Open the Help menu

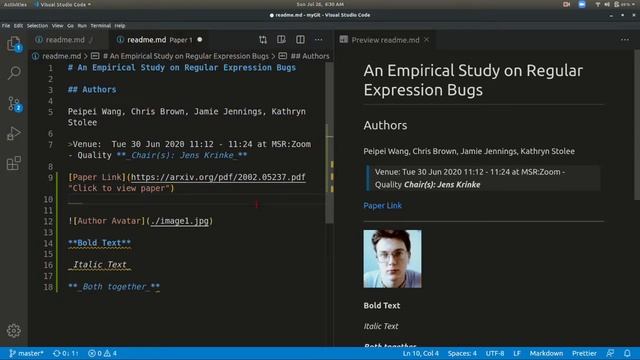click(x=120, y=26)
